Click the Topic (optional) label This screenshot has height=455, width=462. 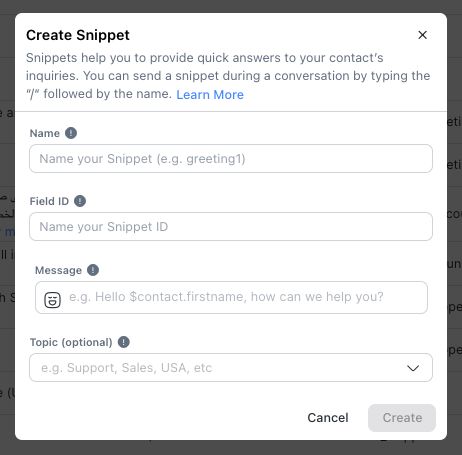71,342
